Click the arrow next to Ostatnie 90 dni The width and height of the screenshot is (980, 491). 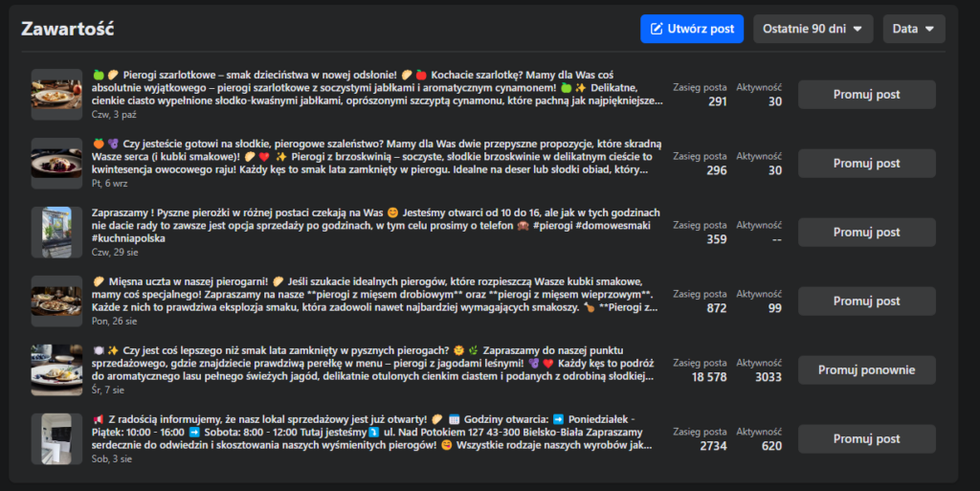[856, 30]
